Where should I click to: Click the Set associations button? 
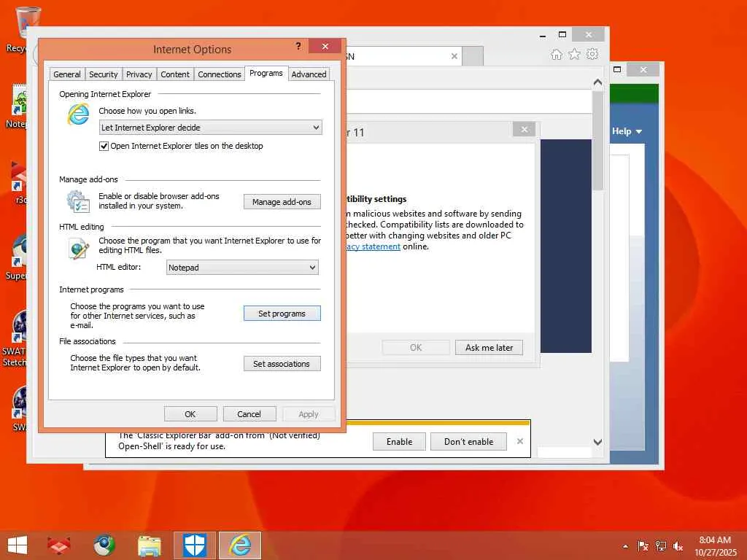point(282,364)
